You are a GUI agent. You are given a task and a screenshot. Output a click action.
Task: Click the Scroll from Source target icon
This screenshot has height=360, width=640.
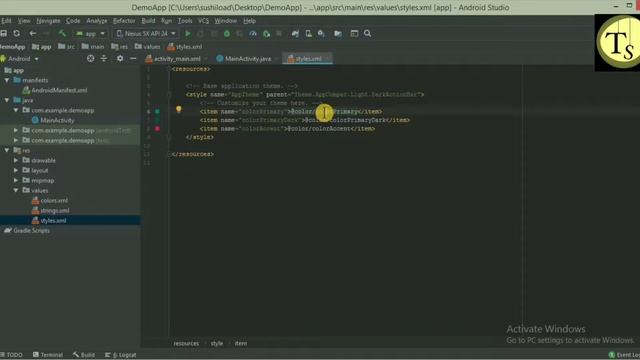(x=91, y=59)
